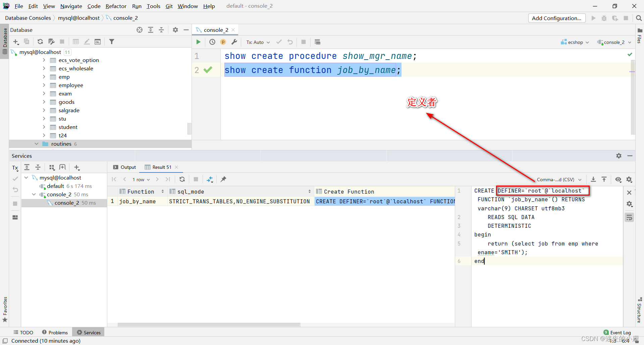
Task: Open the Refactor menu
Action: (116, 6)
